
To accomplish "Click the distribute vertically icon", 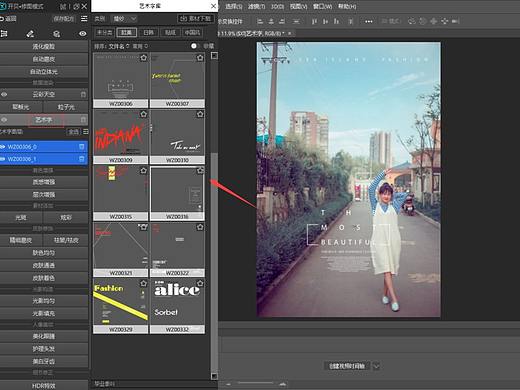I will [296, 21].
